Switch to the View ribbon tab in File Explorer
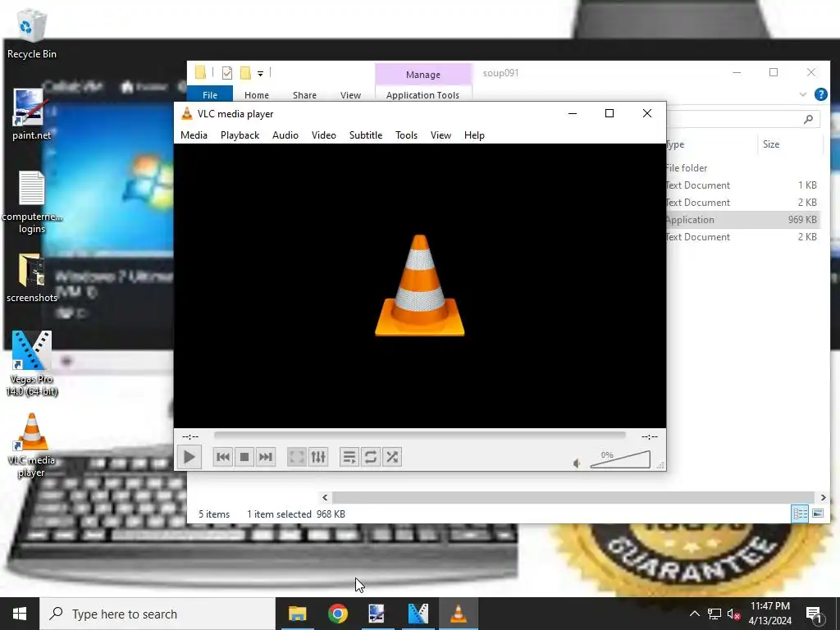Viewport: 840px width, 630px height. click(350, 95)
